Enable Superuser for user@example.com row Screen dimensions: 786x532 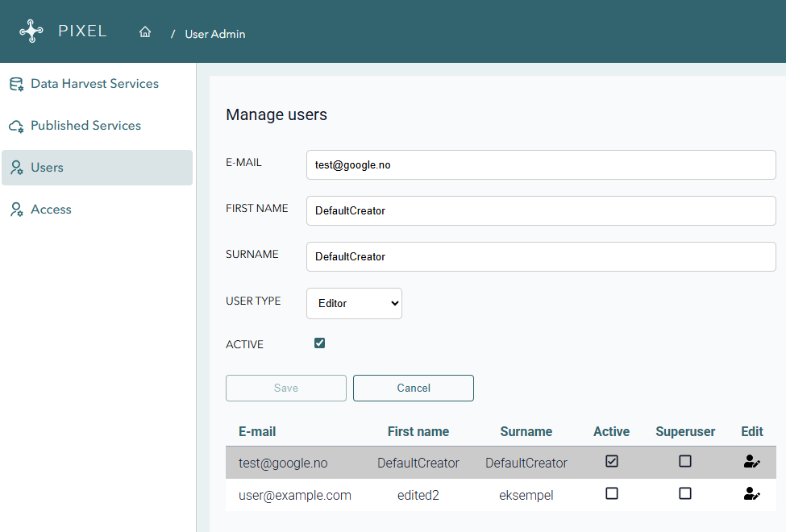click(685, 493)
